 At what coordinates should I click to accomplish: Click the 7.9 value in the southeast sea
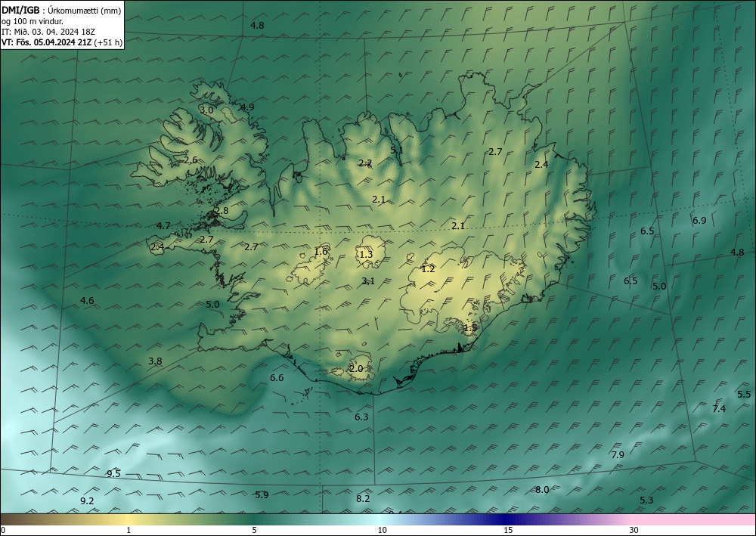click(618, 455)
